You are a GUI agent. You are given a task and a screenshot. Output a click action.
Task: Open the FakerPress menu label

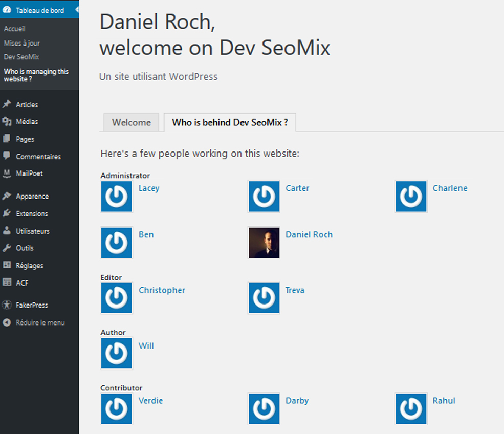coord(32,305)
